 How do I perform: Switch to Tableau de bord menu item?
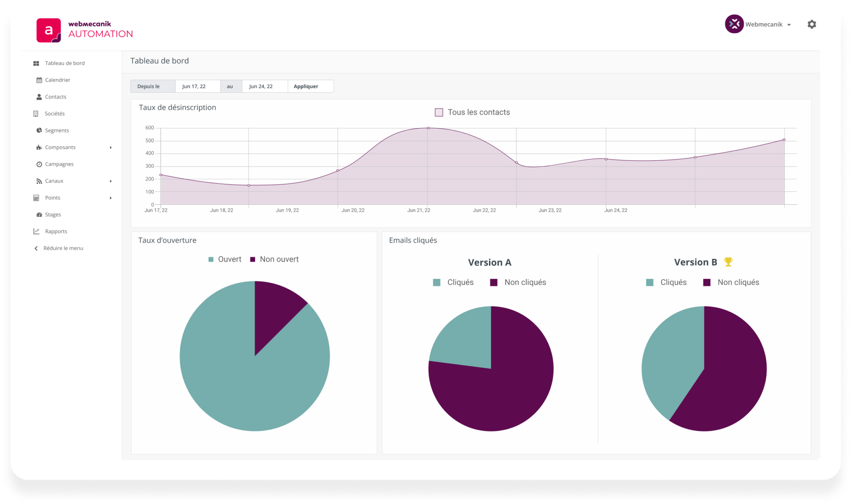64,63
